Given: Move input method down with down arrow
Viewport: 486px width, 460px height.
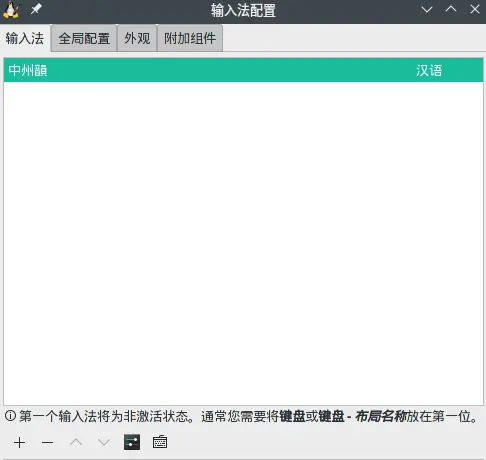Looking at the screenshot, I should click(x=104, y=443).
